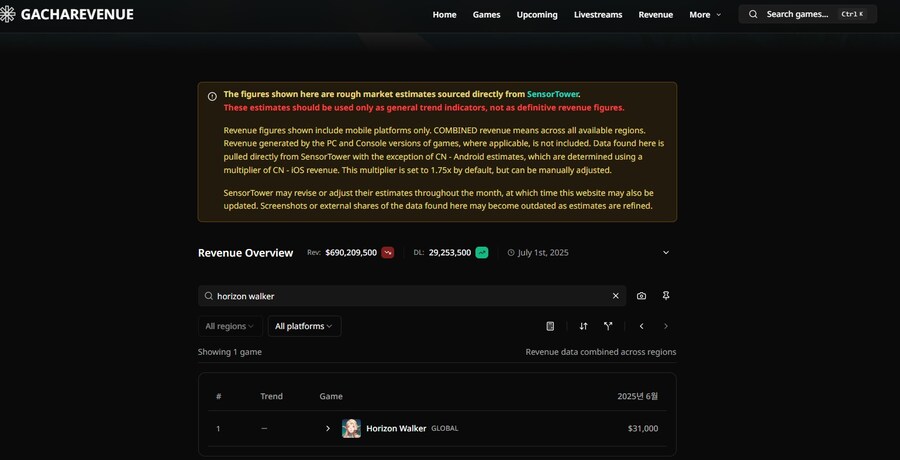
Task: Open the All platforms dropdown
Action: [304, 326]
